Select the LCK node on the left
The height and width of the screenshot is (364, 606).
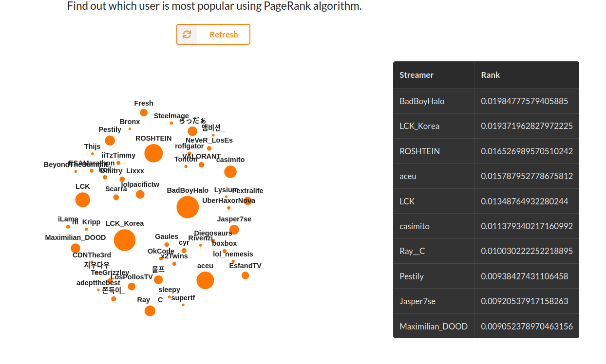82,200
